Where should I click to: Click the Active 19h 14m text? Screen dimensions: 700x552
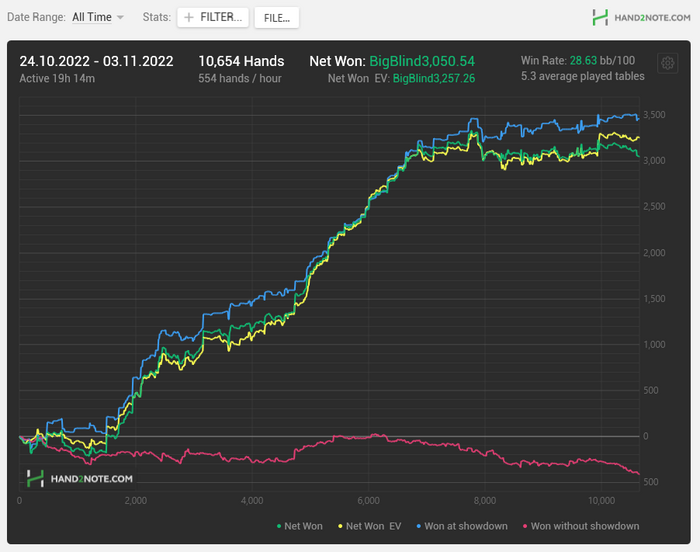point(57,79)
